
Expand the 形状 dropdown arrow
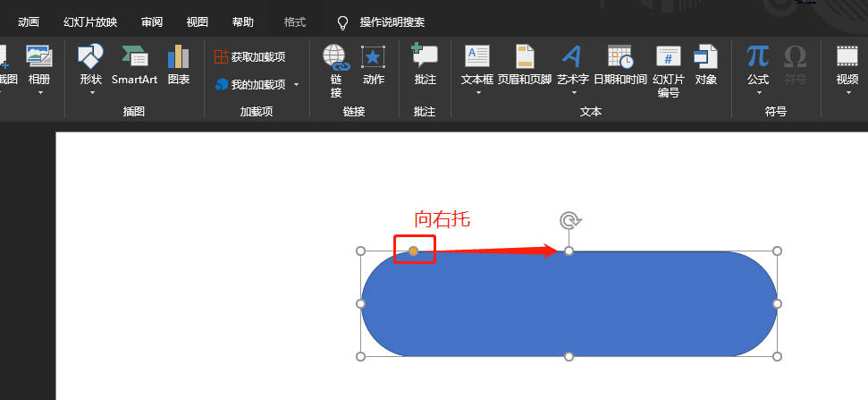tap(92, 92)
